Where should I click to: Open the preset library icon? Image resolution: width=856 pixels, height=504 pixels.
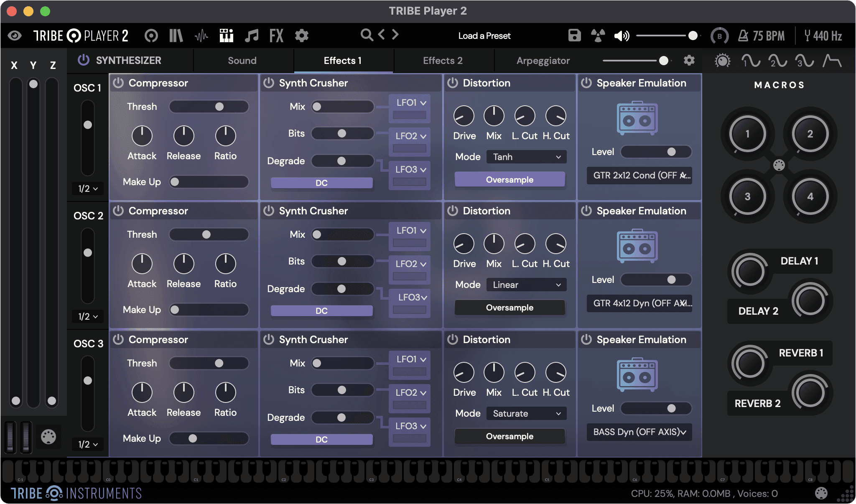point(176,35)
